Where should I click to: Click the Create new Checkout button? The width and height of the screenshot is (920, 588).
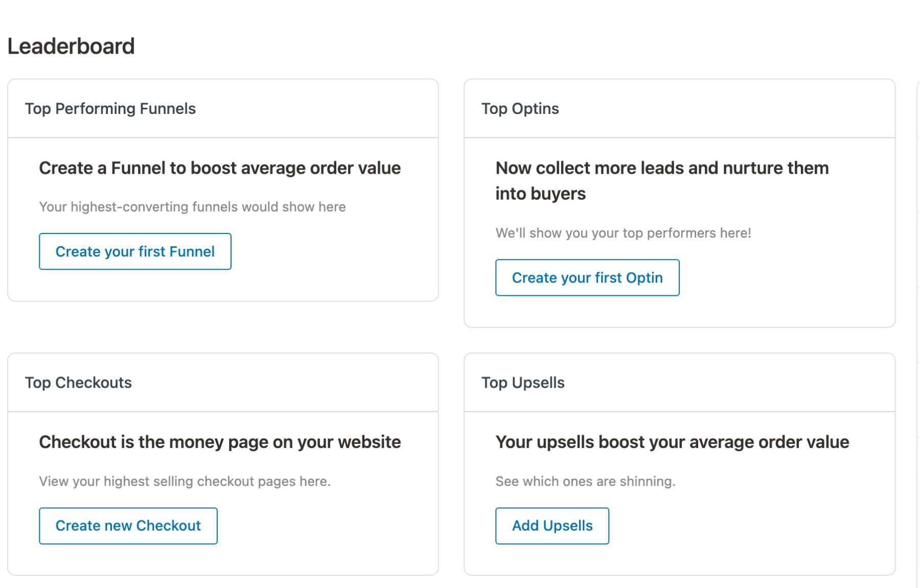coord(128,525)
